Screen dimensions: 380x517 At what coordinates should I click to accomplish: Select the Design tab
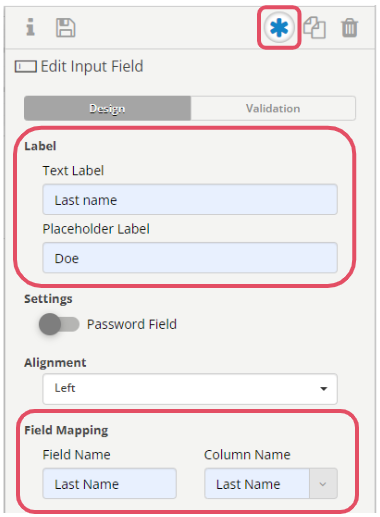(107, 108)
